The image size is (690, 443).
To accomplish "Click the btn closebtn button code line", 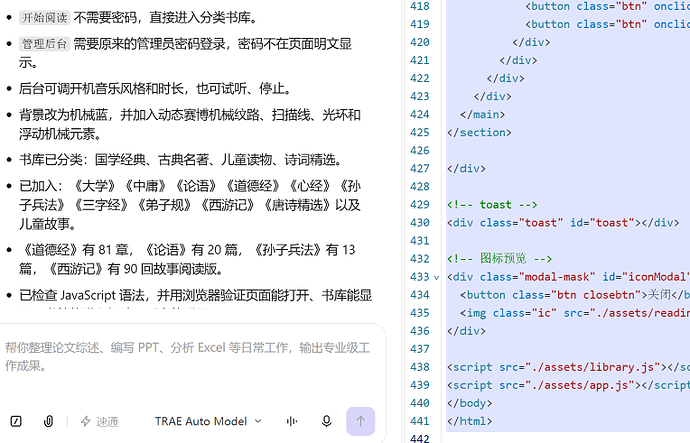I will (x=575, y=295).
